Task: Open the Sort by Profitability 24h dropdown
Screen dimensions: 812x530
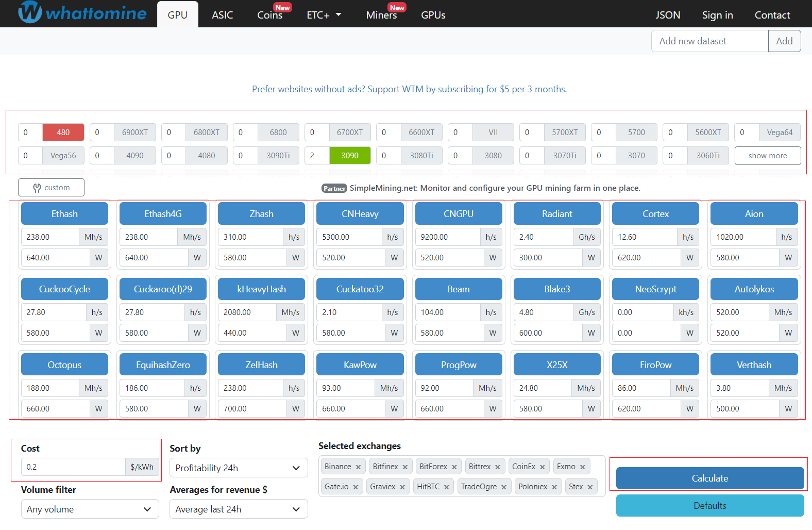Action: tap(238, 468)
